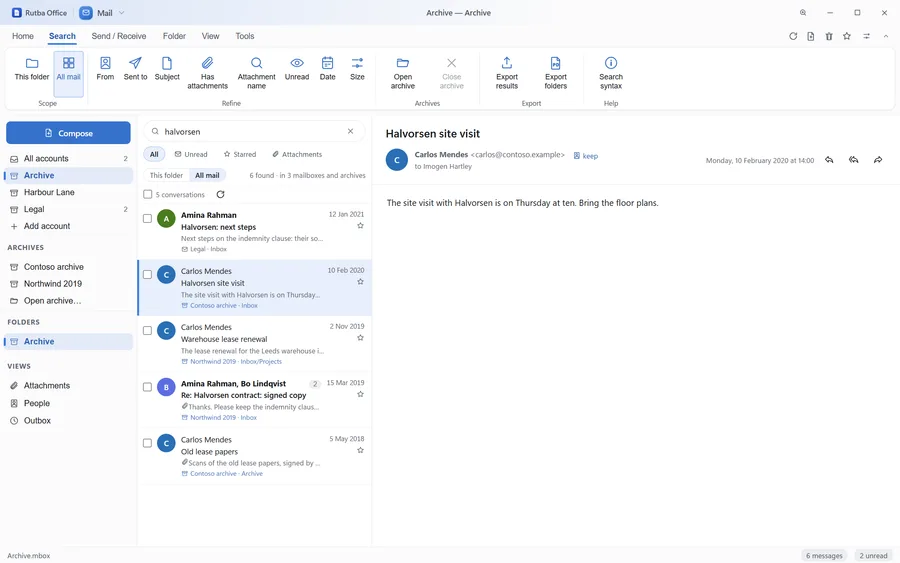Click Export results

(507, 74)
